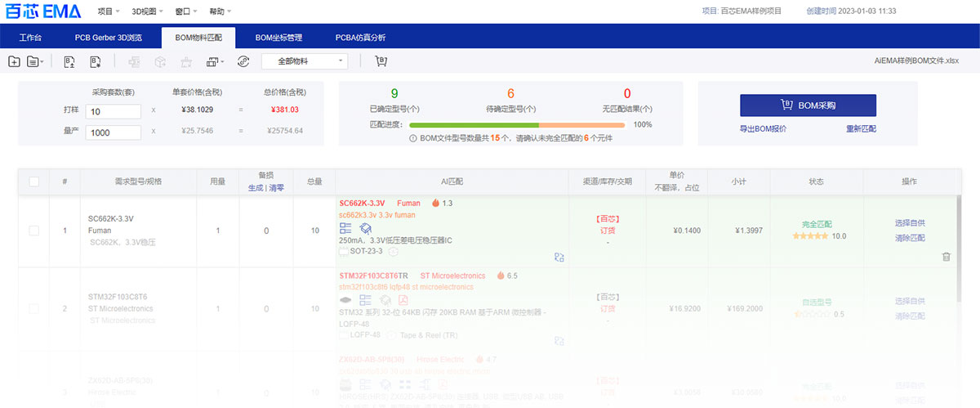
Task: Click the 重新匹配 link
Action: pos(861,129)
